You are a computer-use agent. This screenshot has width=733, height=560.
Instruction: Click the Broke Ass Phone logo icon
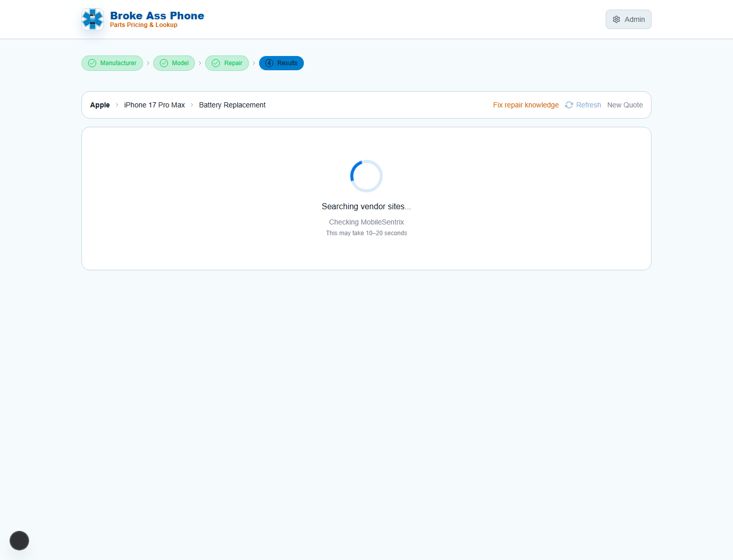(x=93, y=19)
